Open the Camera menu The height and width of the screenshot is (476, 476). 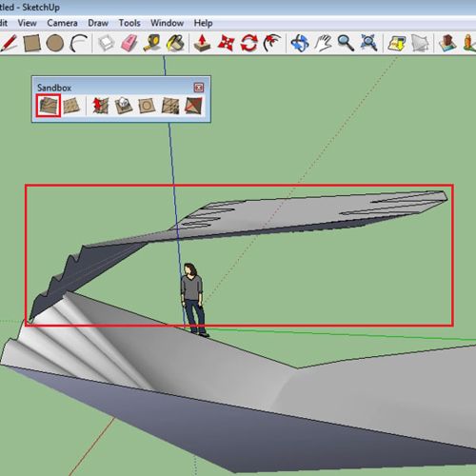pos(62,23)
